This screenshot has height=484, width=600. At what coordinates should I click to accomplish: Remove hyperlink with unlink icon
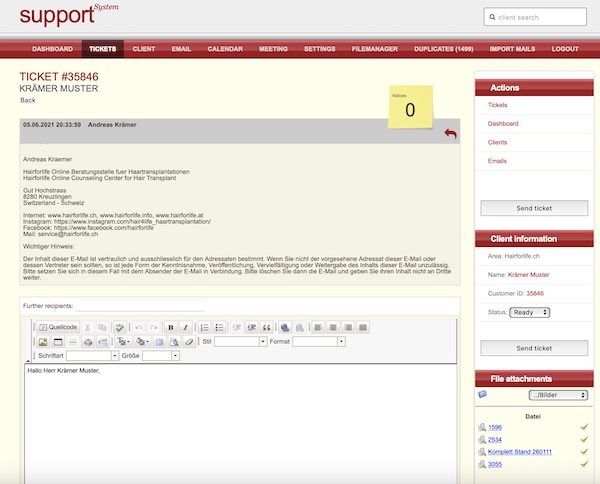click(x=300, y=327)
